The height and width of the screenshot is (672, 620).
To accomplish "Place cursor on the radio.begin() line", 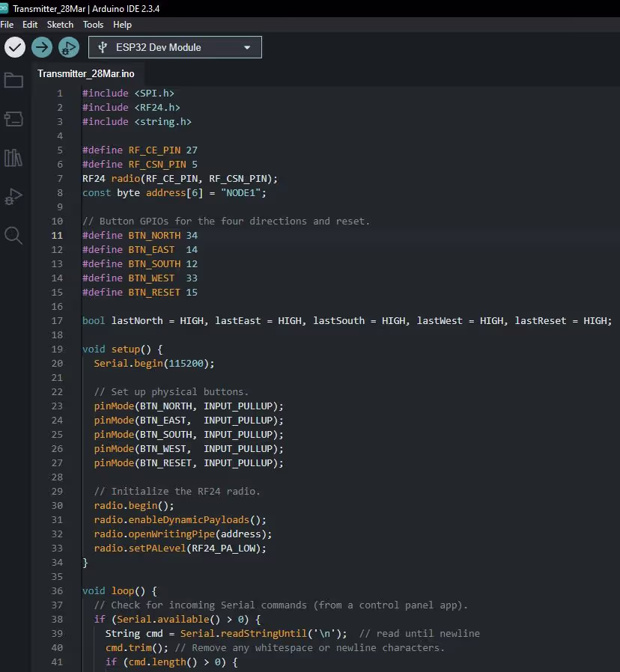I will pyautogui.click(x=133, y=505).
